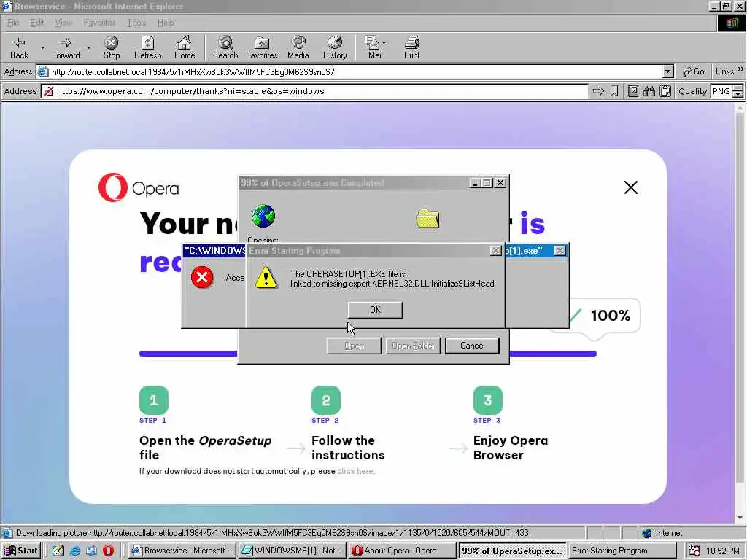Expand the IE address bar dropdown
Image resolution: width=747 pixels, height=560 pixels.
[668, 72]
